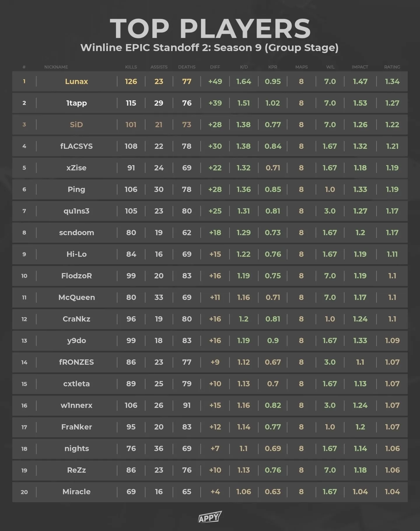Screen dimensions: 420x531
Task: Select the nickname Hi-Lo
Action: (76, 254)
